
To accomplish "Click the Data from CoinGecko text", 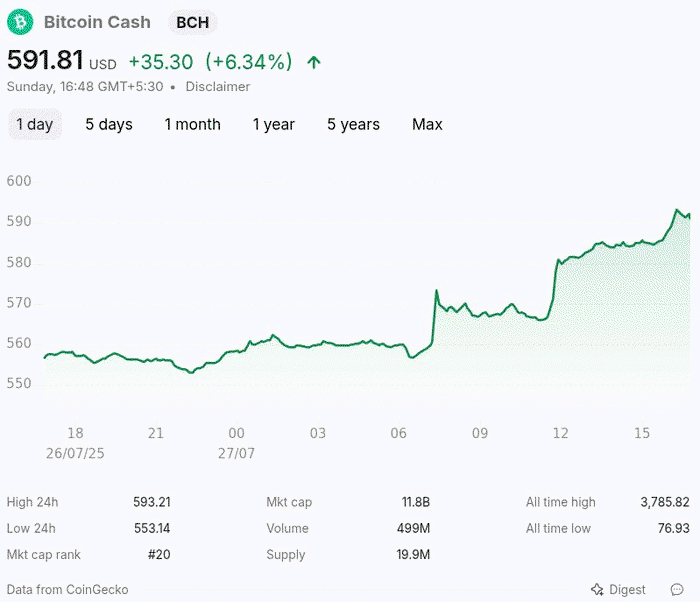I will 67,589.
